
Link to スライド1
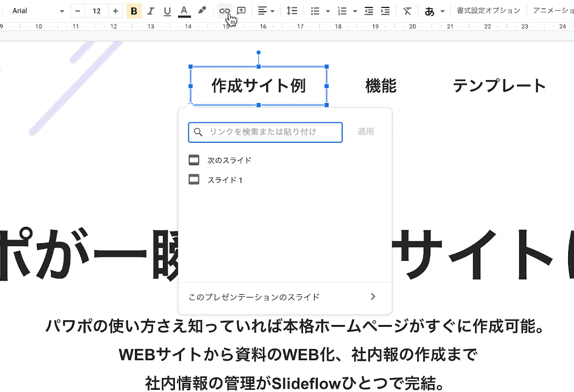pyautogui.click(x=225, y=180)
